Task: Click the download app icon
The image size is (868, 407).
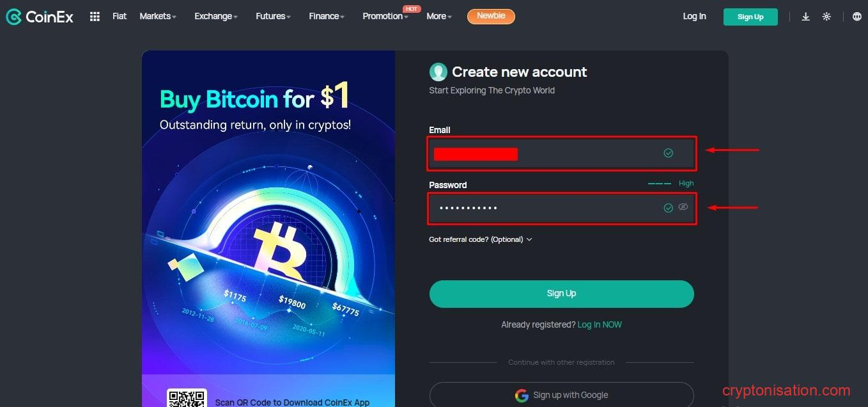Action: click(x=805, y=17)
